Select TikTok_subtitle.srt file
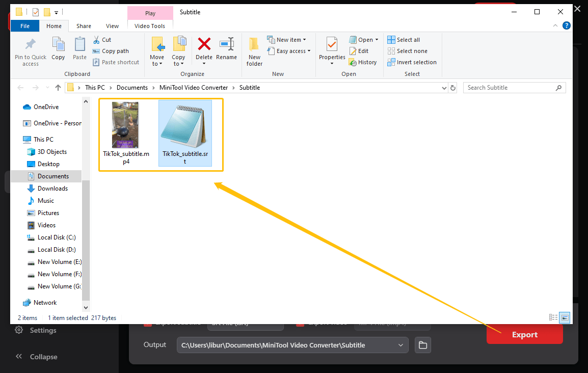This screenshot has width=588, height=373. pos(185,133)
